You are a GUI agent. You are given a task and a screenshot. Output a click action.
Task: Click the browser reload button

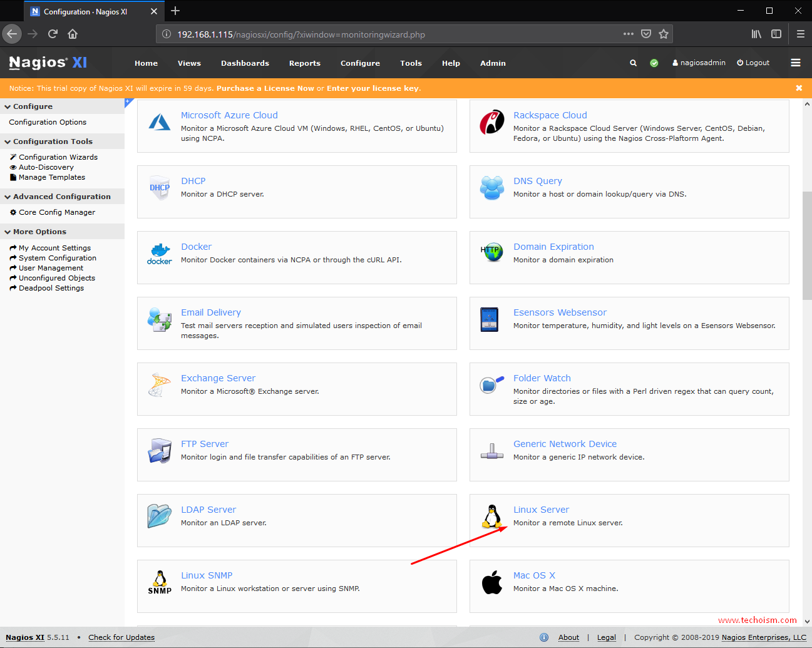pyautogui.click(x=53, y=34)
